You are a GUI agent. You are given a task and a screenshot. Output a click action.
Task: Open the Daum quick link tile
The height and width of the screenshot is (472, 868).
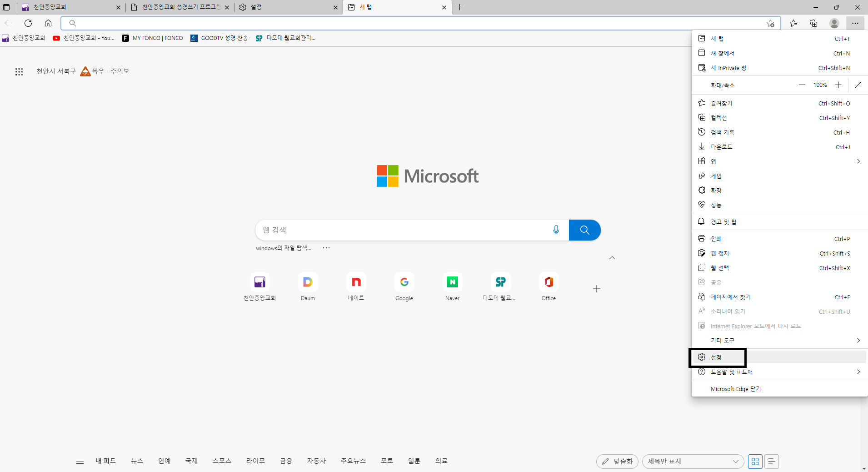click(308, 287)
